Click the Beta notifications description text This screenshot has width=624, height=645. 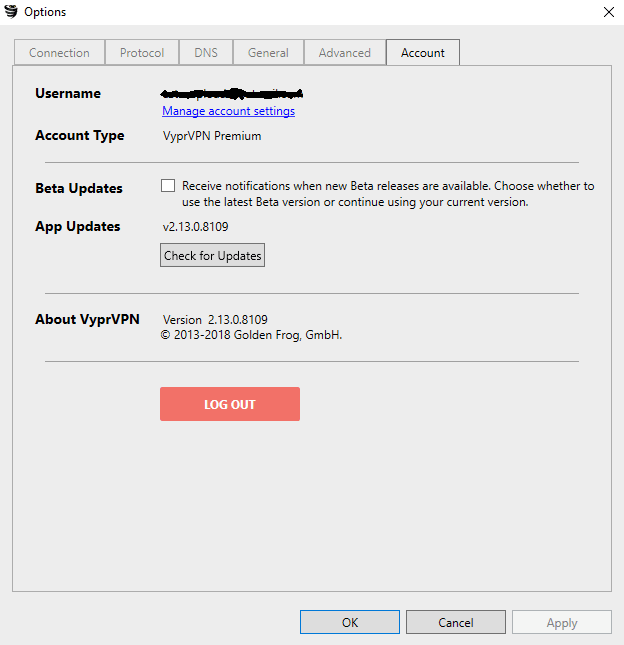388,194
